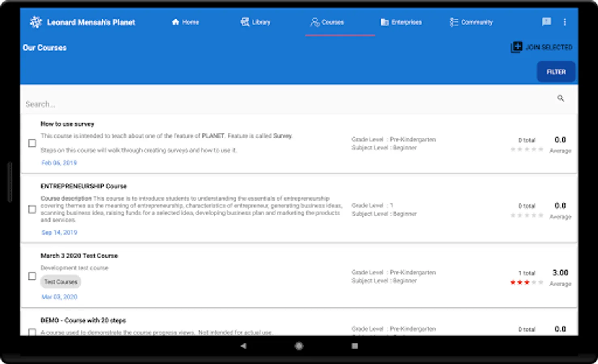Screen dimensions: 598x364
Task: Open DEMO - Course with 20 steps
Action: [x=83, y=321]
